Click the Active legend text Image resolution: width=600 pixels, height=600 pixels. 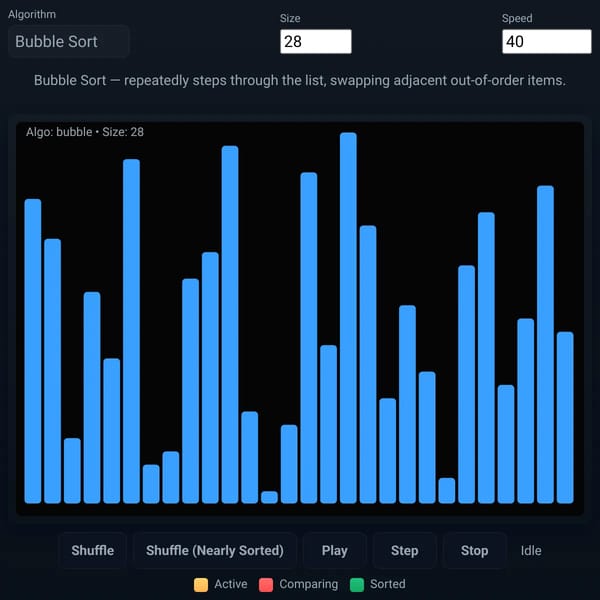pyautogui.click(x=231, y=584)
